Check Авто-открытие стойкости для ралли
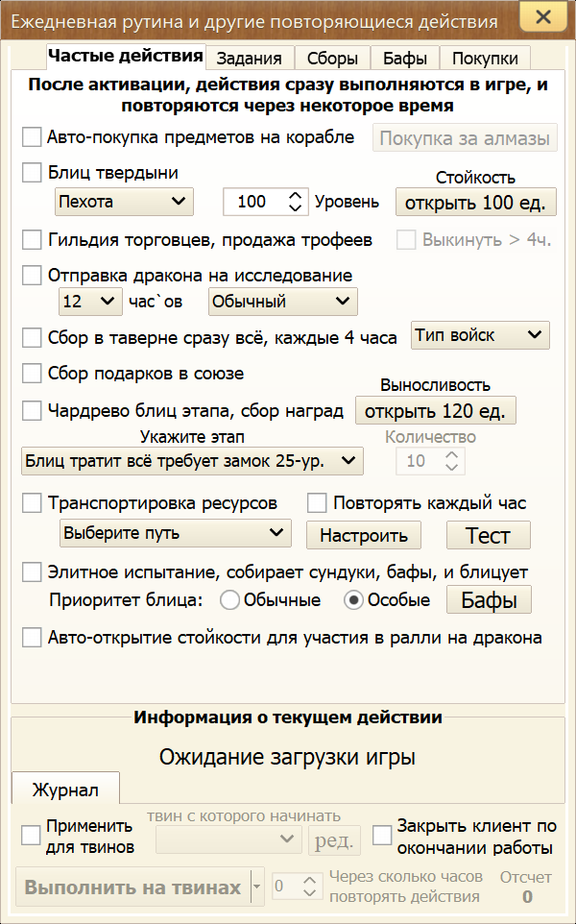Screen dimensions: 576x924 (32, 637)
